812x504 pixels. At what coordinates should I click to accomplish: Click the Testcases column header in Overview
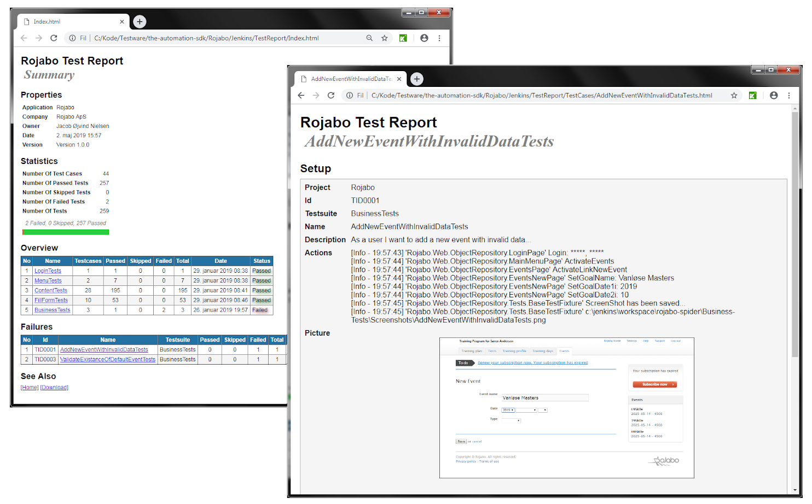click(88, 261)
